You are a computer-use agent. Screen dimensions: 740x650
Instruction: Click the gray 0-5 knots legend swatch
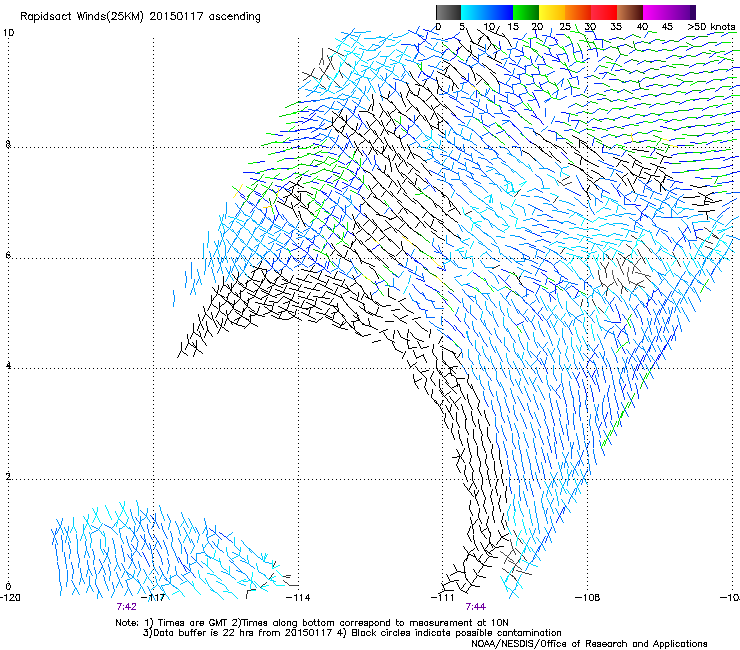(448, 12)
